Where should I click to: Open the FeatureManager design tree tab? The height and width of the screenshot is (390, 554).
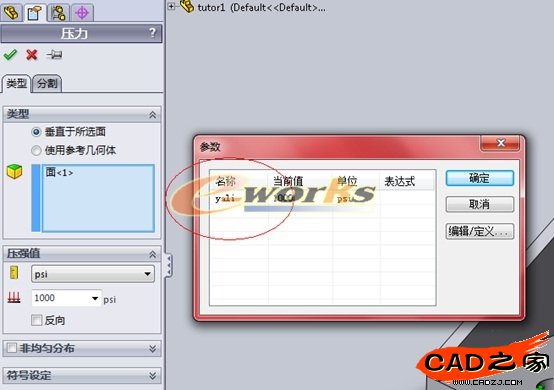coord(12,13)
